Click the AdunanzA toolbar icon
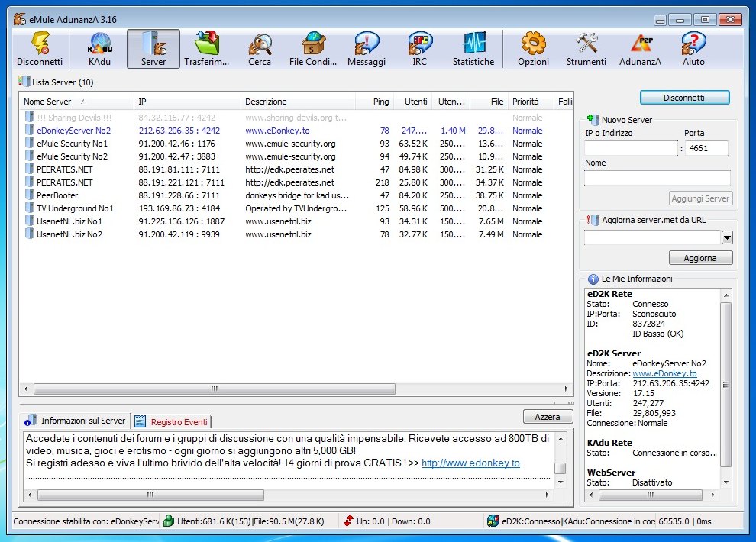 point(640,49)
